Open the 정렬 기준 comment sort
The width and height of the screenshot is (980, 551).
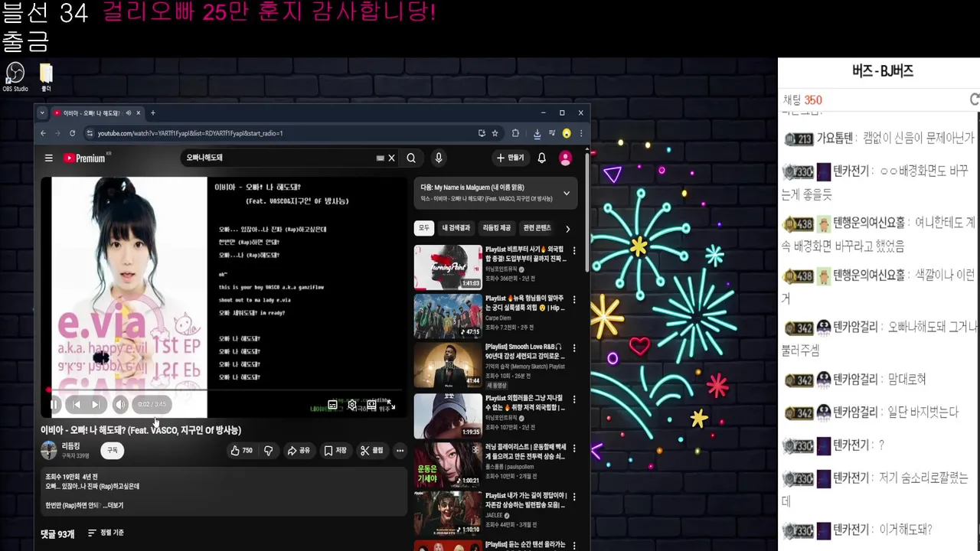(x=106, y=533)
